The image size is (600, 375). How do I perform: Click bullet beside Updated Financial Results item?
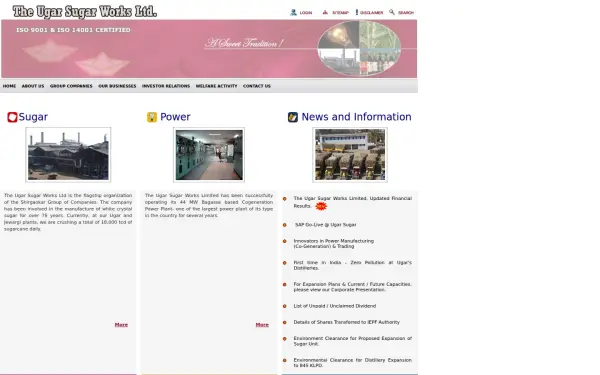285,199
